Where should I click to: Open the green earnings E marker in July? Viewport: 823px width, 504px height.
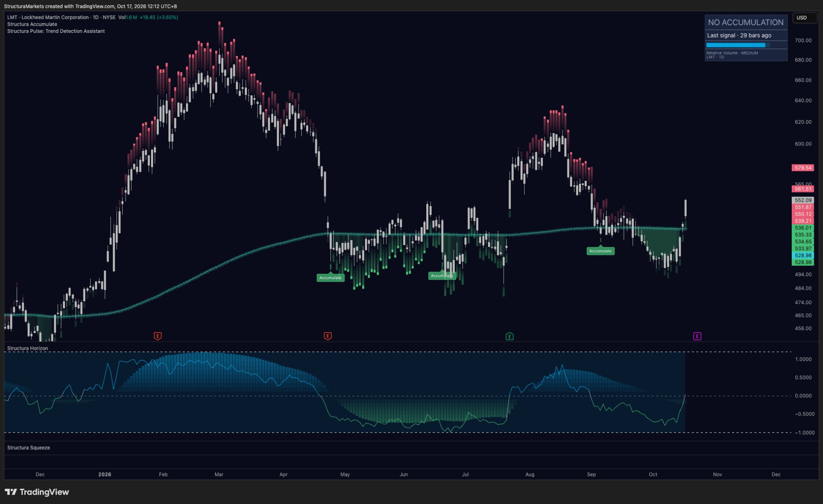click(x=509, y=336)
